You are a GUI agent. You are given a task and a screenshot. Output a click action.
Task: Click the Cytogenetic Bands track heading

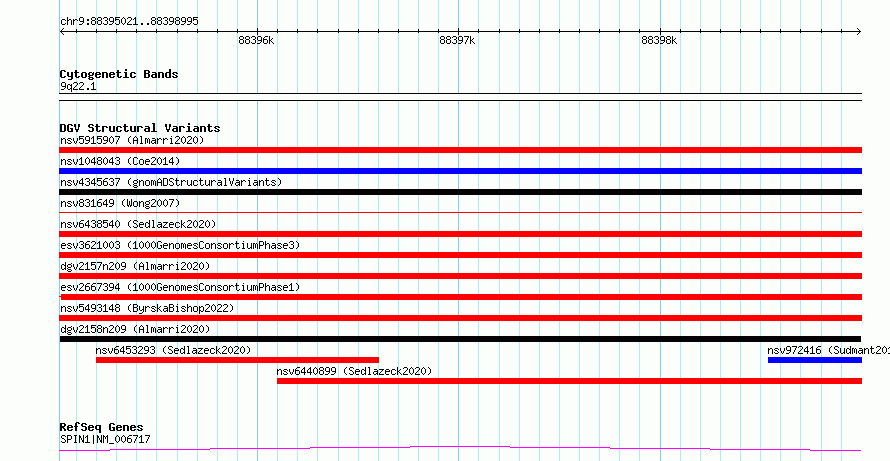(x=119, y=74)
